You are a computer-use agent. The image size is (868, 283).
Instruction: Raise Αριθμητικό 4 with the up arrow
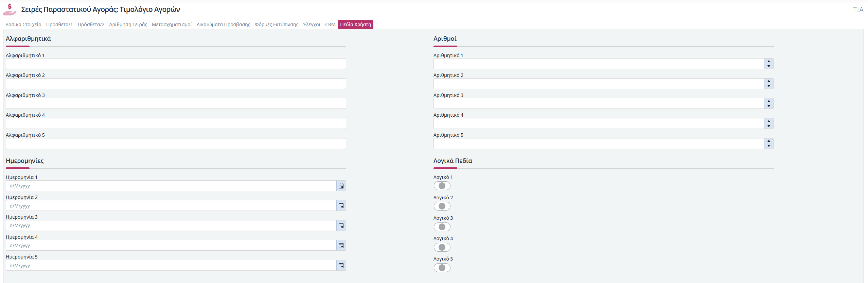(769, 121)
